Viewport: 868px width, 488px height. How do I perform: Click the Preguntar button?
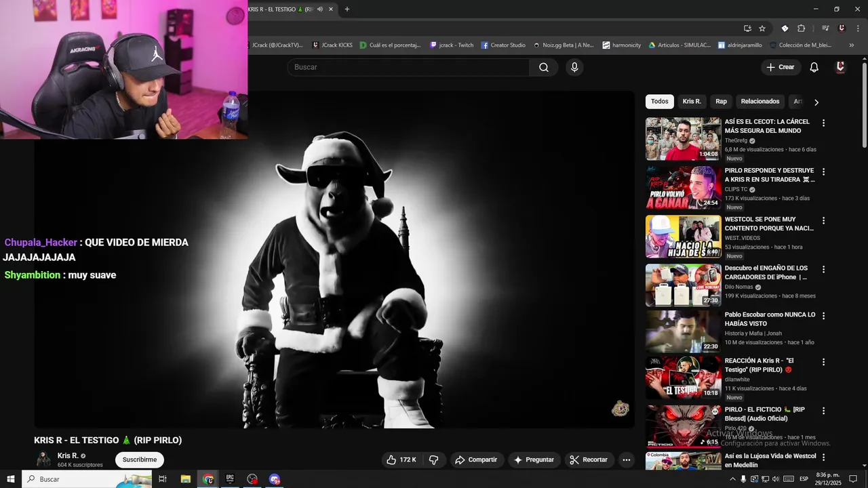coord(534,460)
